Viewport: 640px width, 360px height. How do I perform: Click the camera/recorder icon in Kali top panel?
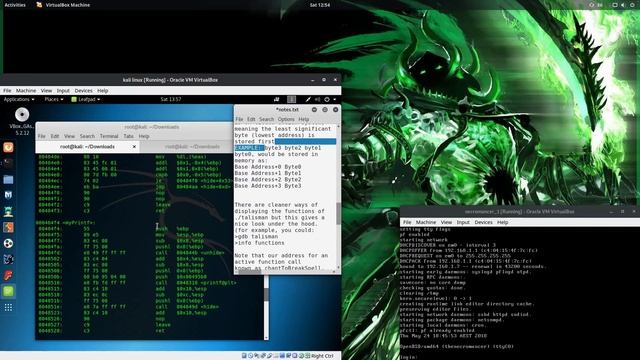coord(276,99)
